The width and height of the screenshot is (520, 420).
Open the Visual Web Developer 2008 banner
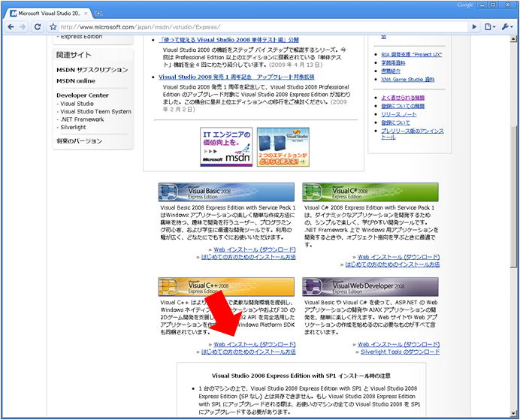[x=370, y=287]
